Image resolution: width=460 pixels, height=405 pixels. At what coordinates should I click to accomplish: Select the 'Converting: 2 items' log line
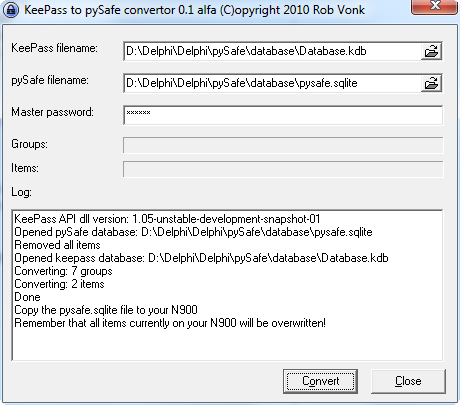point(59,284)
